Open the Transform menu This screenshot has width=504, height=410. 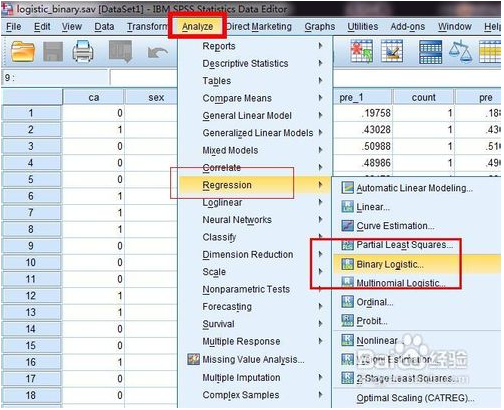[x=147, y=27]
